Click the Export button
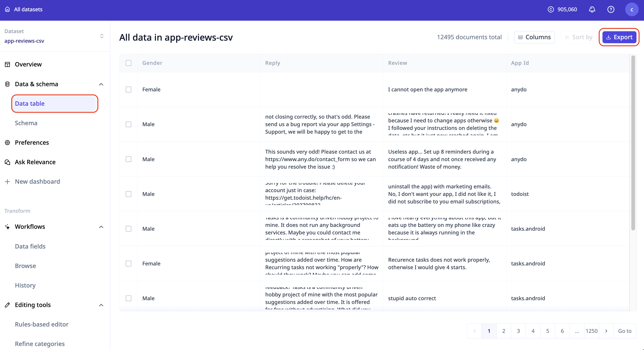The image size is (644, 350). pos(619,37)
